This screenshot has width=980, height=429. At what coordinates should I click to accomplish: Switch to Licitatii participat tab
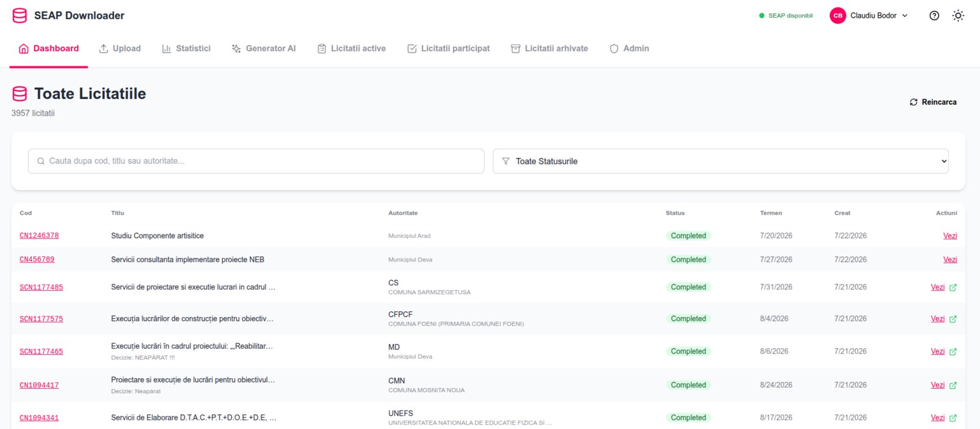pos(448,48)
